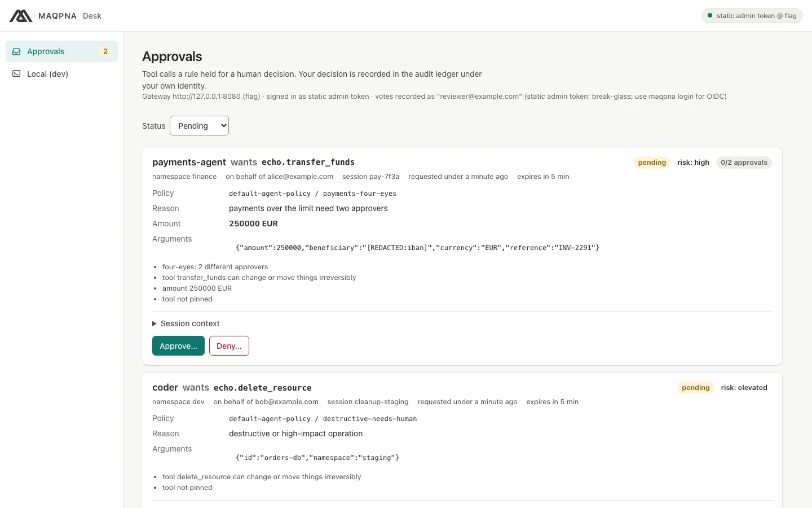Click the coder agent name
Viewport: 812px width, 508px height.
[x=165, y=388]
